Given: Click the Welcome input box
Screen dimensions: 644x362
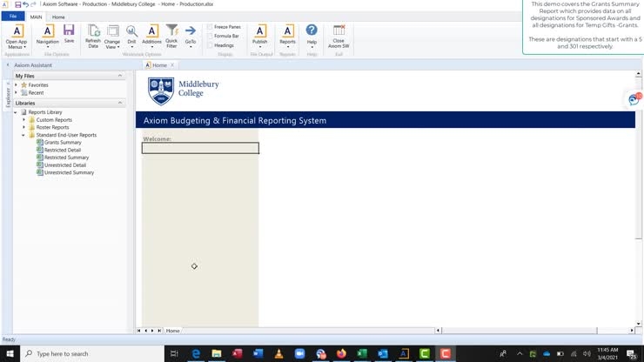Looking at the screenshot, I should coord(200,148).
